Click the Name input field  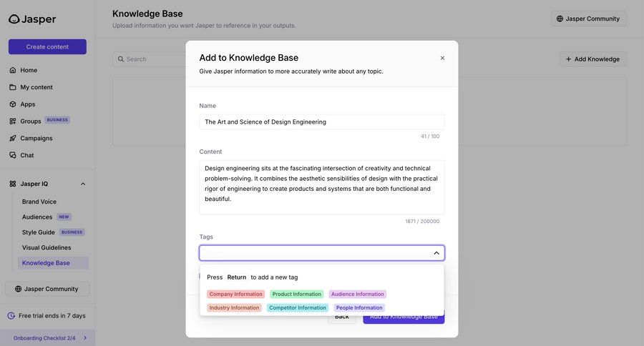321,122
